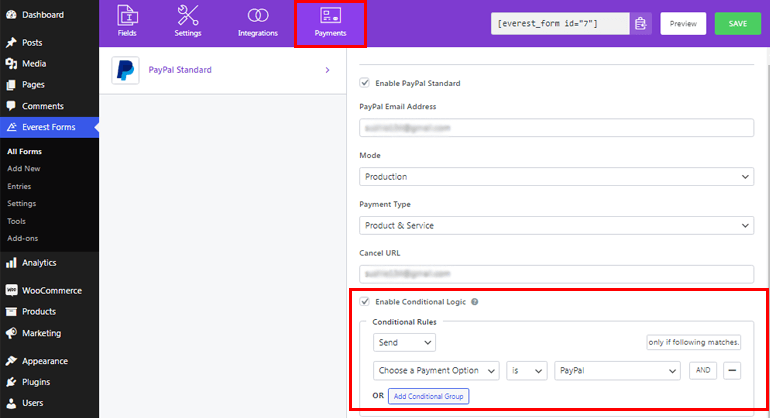
Task: Click the shortcode text field
Action: [560, 24]
